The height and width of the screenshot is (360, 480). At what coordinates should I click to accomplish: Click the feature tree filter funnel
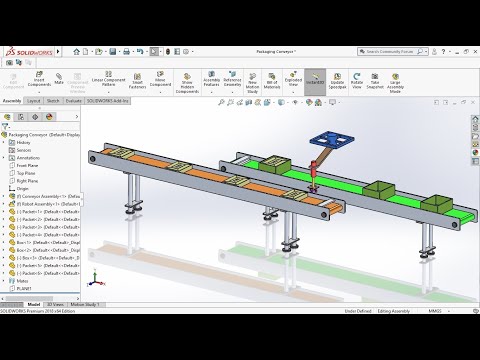click(5, 126)
